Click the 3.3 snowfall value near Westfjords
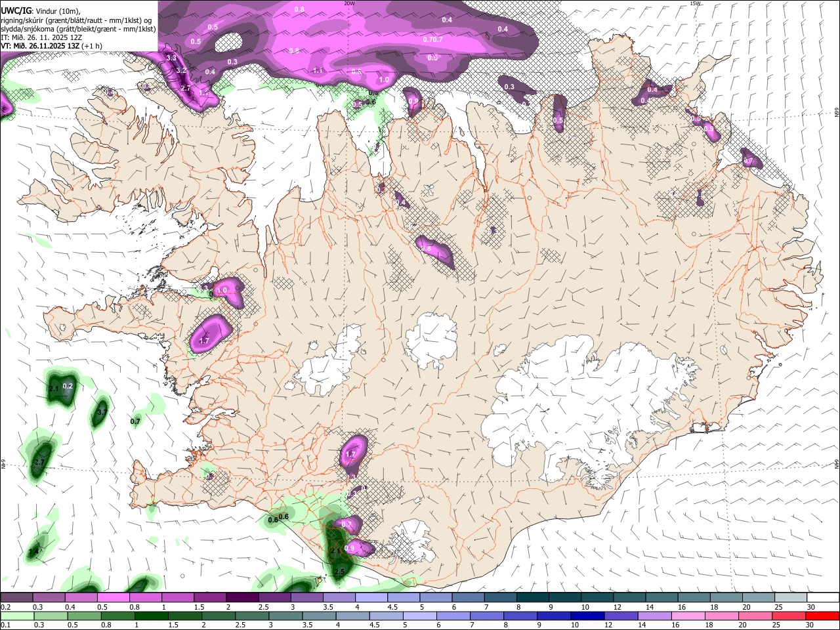840x630 pixels. pyautogui.click(x=172, y=58)
